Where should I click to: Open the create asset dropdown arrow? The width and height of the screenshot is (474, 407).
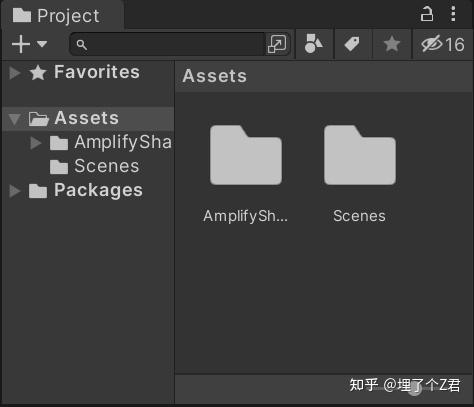click(42, 44)
